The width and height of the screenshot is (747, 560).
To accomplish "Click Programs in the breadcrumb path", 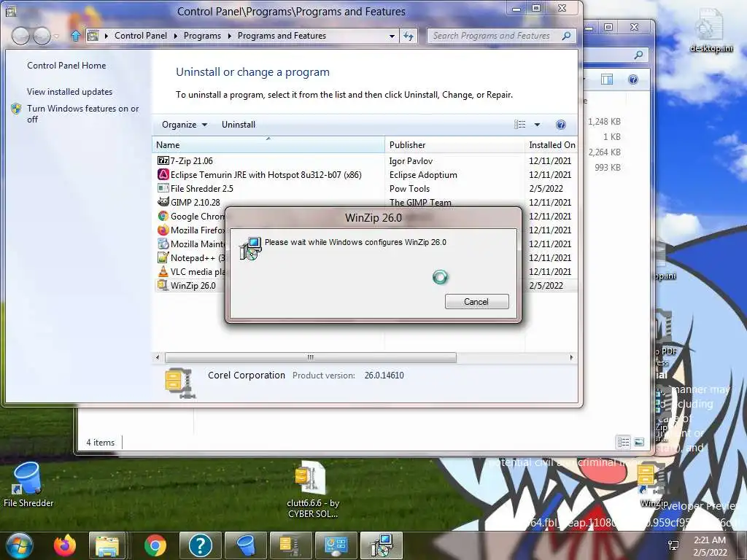I will [x=202, y=36].
